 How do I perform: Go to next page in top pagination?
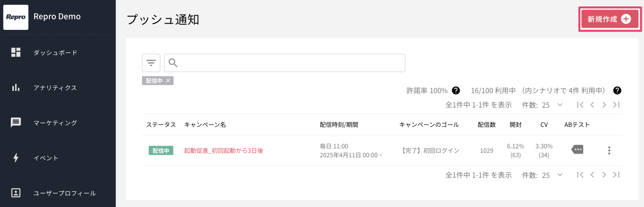pos(604,105)
